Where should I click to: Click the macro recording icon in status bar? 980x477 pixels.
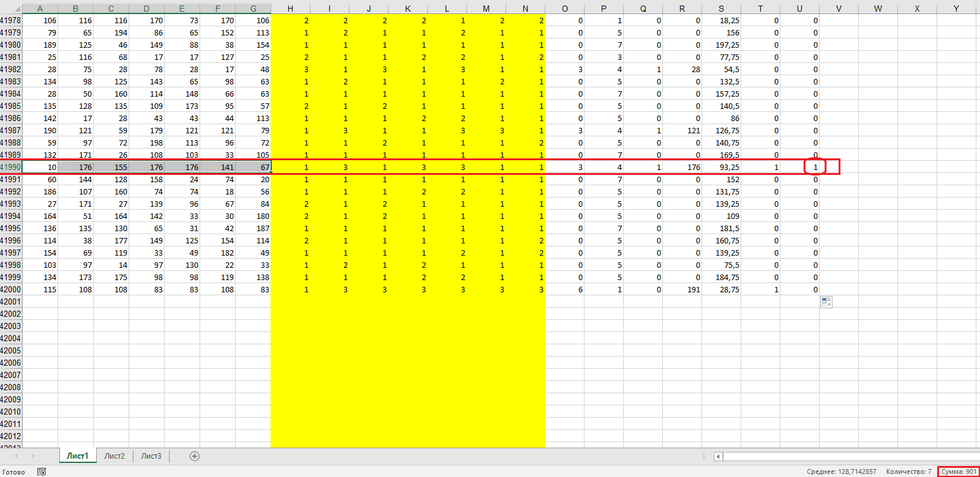pyautogui.click(x=42, y=471)
